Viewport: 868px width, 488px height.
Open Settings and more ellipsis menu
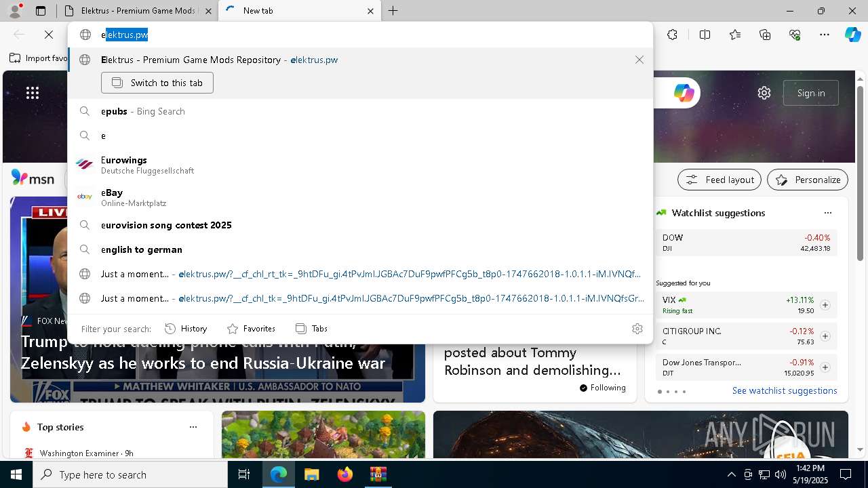tap(825, 35)
